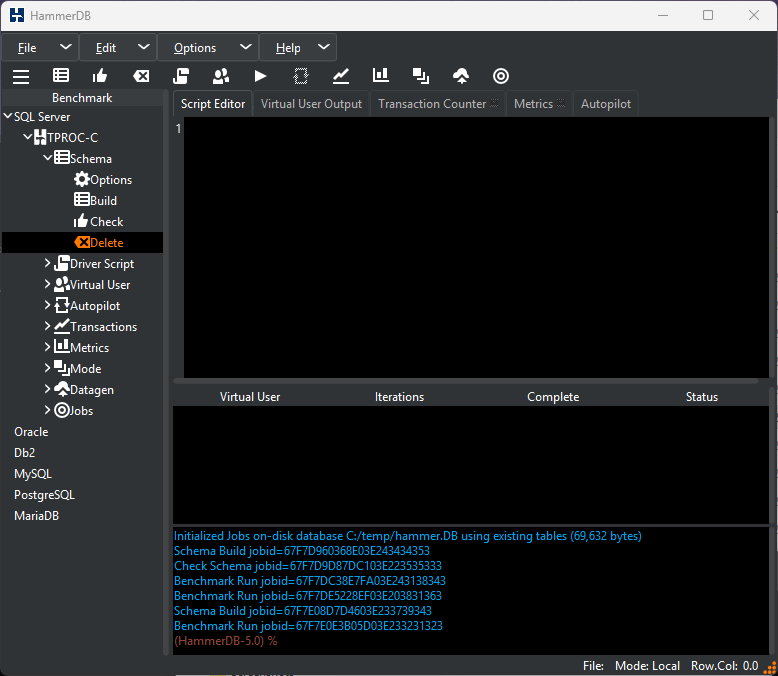Click the Jobs target toolbar icon
The height and width of the screenshot is (676, 778).
[501, 76]
